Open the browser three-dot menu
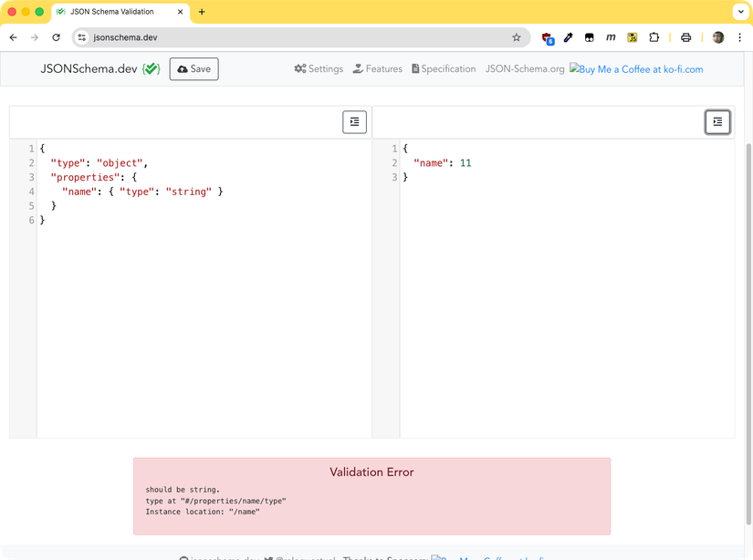The image size is (753, 560). click(741, 37)
